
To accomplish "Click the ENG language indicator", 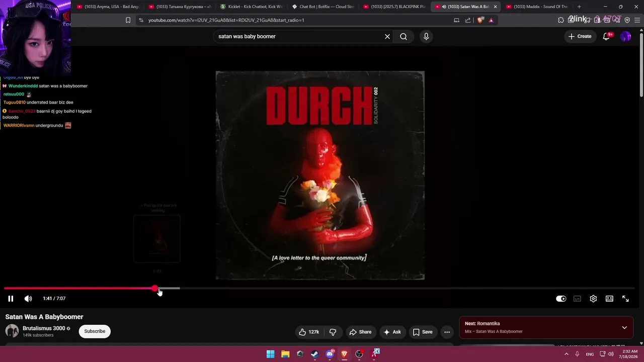I will (590, 354).
